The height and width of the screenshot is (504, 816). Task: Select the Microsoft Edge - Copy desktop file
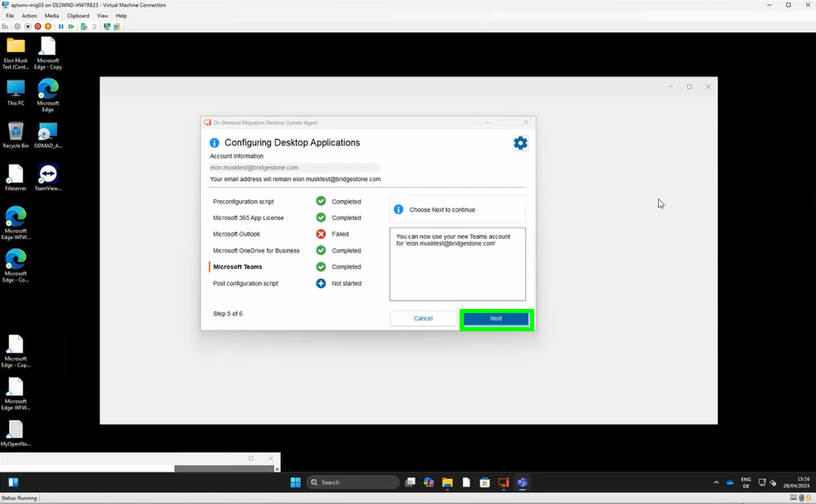(x=48, y=53)
